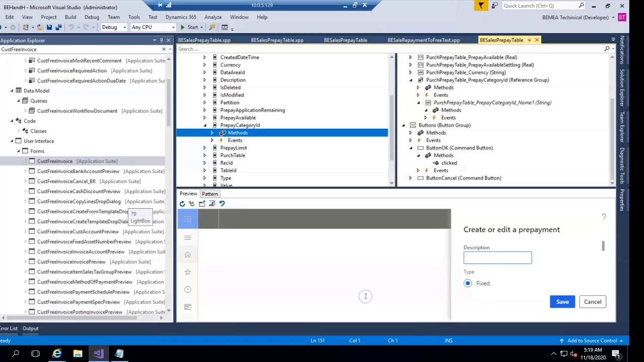Screen dimensions: 644x362
Task: Refresh the form preview
Action: (x=182, y=204)
